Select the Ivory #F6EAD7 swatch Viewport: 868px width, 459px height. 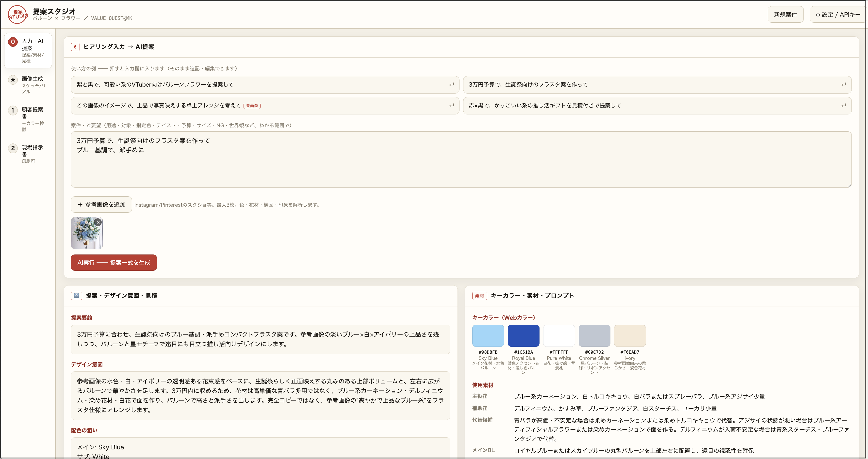coord(630,336)
